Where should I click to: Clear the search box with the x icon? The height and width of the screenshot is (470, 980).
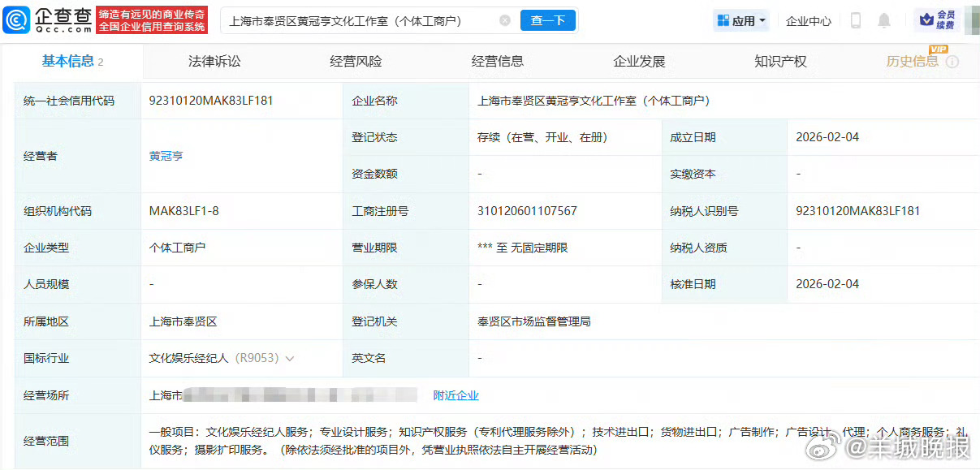point(505,19)
